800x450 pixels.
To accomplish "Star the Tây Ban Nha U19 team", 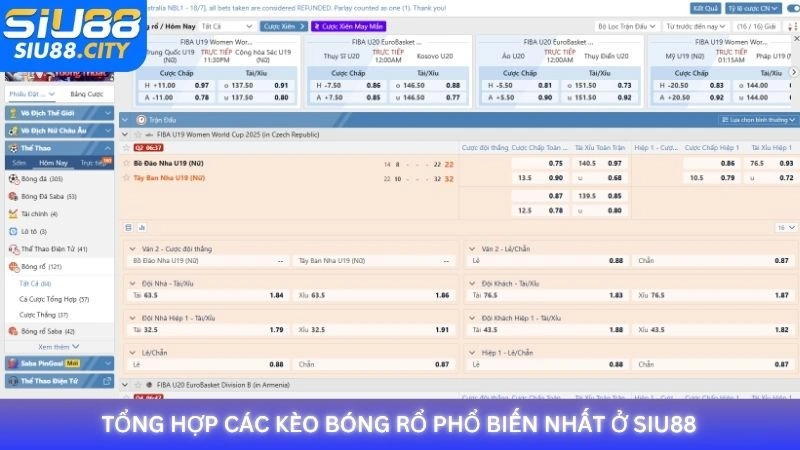I will point(127,178).
